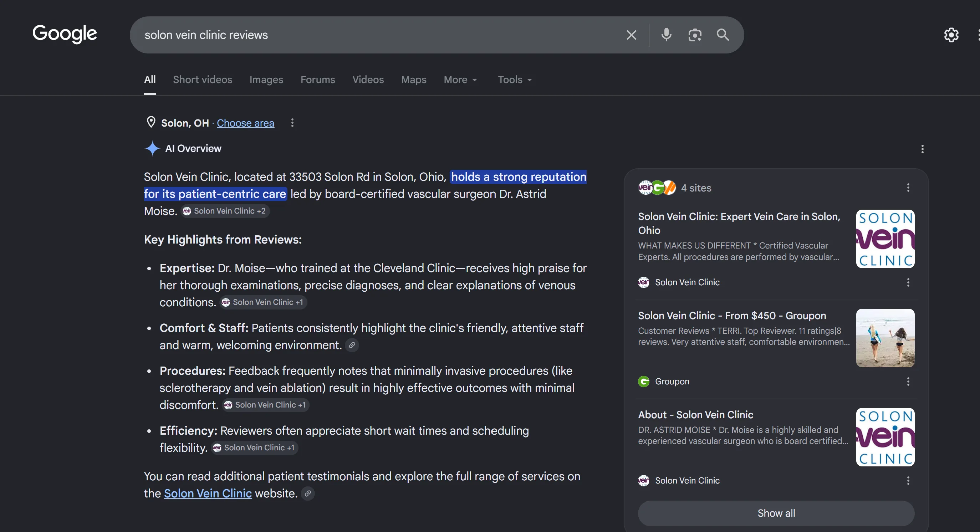Click location options dots beside Choose area
Image resolution: width=980 pixels, height=532 pixels.
point(292,123)
